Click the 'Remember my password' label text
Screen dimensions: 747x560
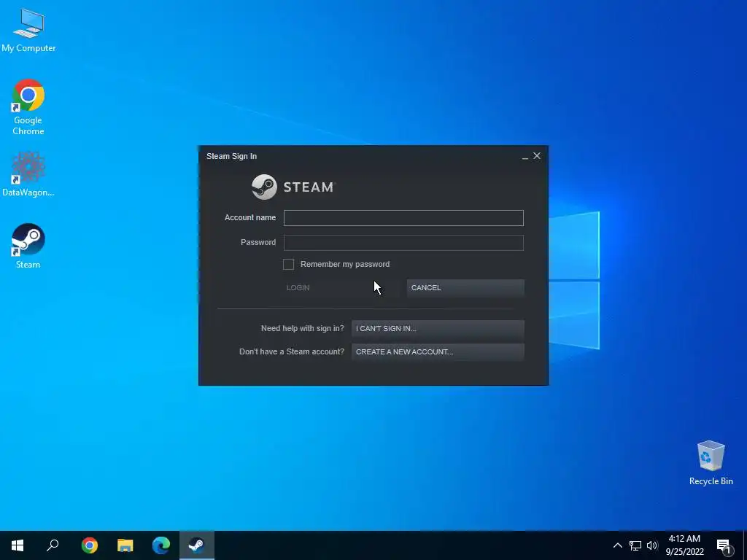tap(345, 264)
